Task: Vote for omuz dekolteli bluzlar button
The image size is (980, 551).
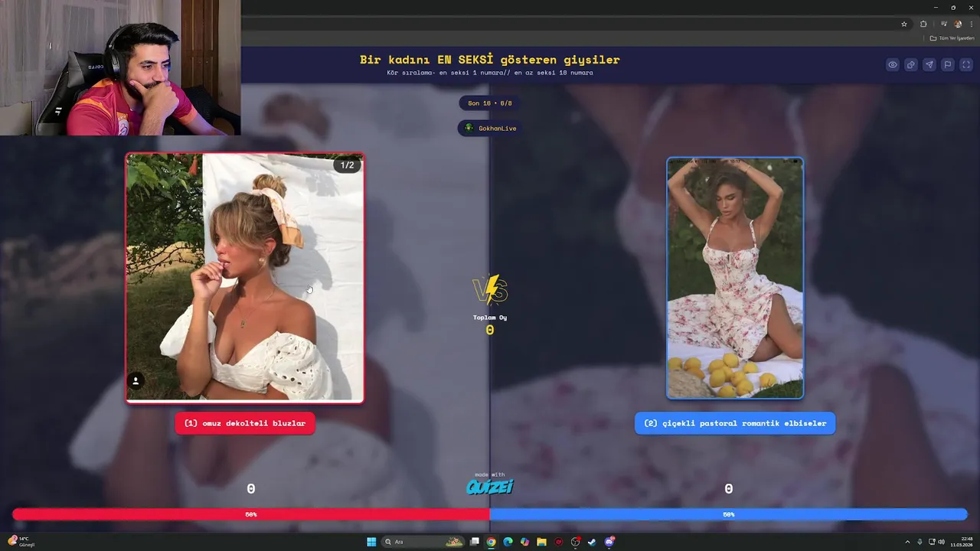Action: (245, 423)
